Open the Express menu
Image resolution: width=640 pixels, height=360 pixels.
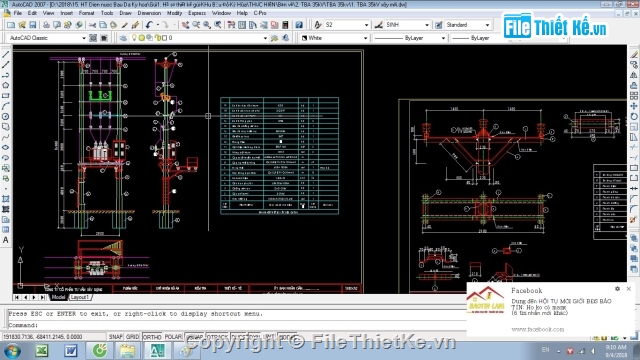197,13
